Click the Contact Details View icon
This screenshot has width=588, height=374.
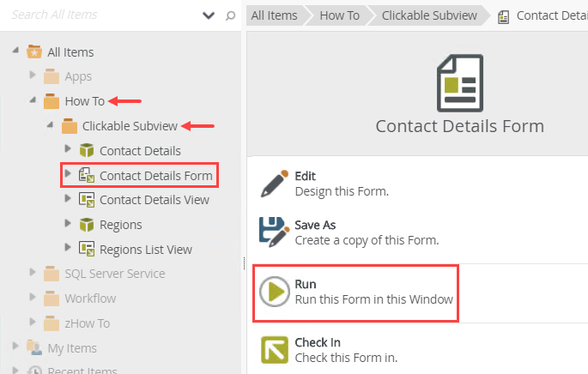click(86, 200)
